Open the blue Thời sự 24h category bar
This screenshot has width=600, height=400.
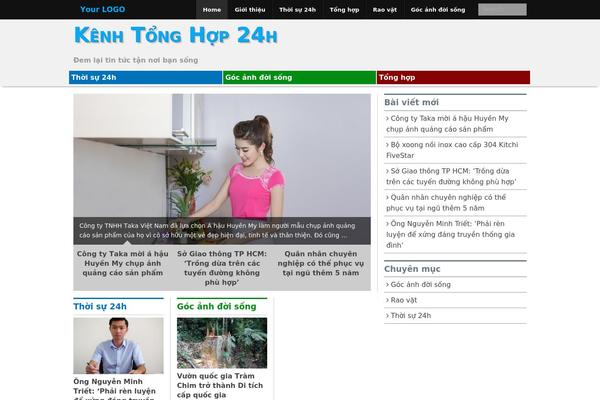pos(145,77)
